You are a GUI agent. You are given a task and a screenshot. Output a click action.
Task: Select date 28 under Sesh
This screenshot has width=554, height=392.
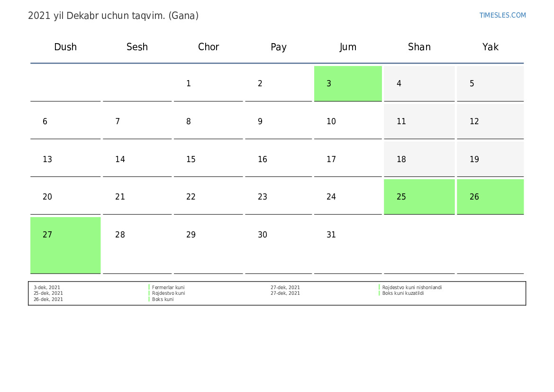coord(137,245)
